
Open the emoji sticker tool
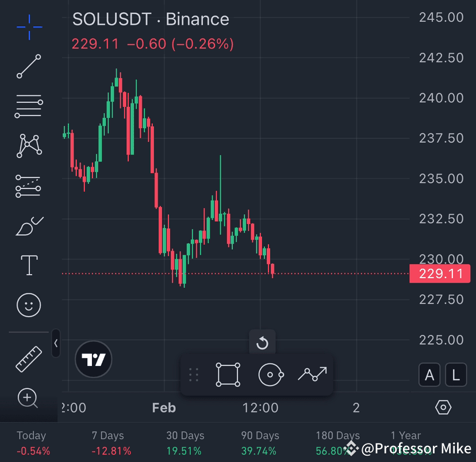(29, 305)
